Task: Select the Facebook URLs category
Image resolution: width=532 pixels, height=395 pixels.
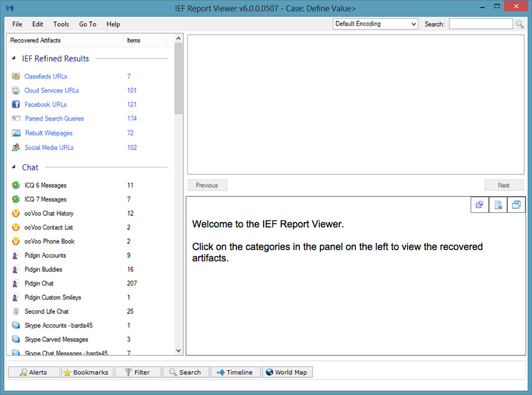Action: [46, 104]
